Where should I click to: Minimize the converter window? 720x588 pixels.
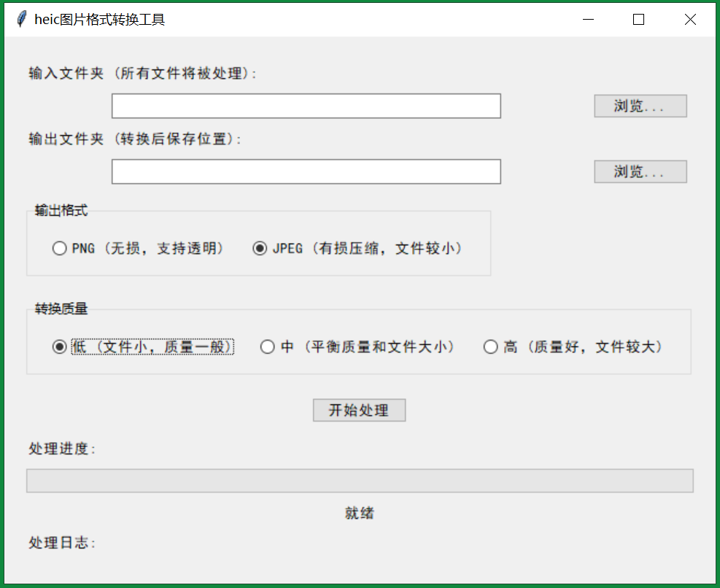click(x=588, y=19)
